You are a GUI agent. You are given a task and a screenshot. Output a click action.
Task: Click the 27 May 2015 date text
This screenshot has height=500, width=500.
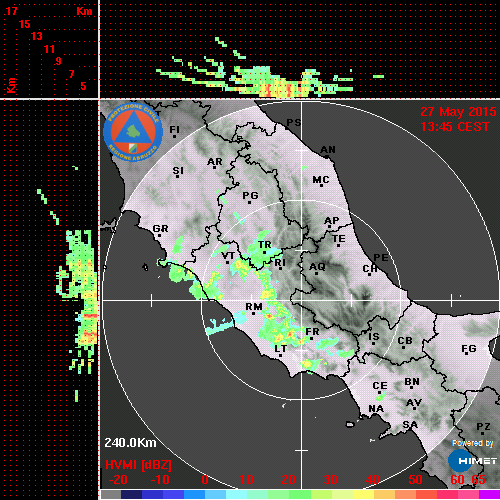point(458,112)
